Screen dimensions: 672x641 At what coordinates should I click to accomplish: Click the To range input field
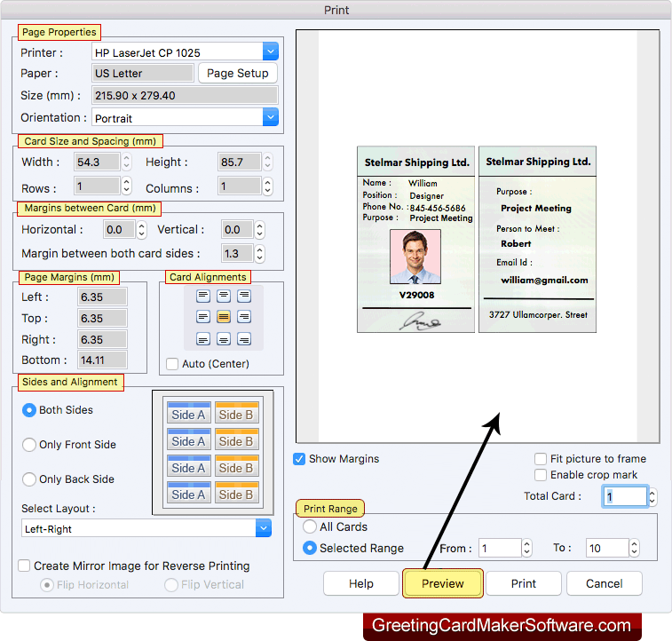pyautogui.click(x=607, y=548)
